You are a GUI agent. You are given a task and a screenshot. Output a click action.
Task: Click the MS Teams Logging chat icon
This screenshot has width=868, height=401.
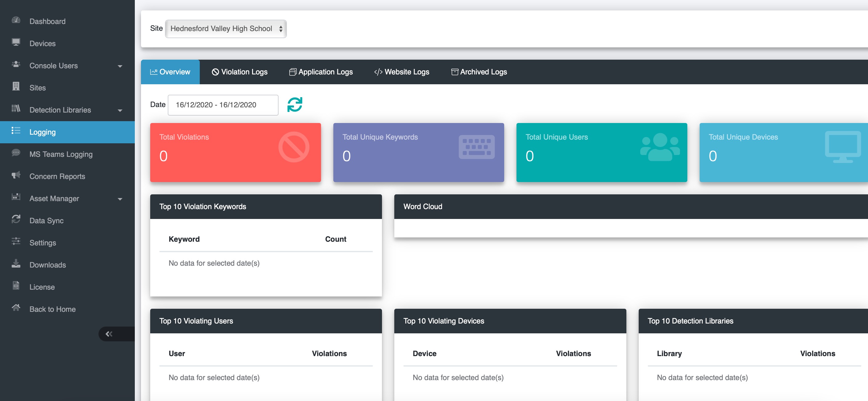pos(16,153)
